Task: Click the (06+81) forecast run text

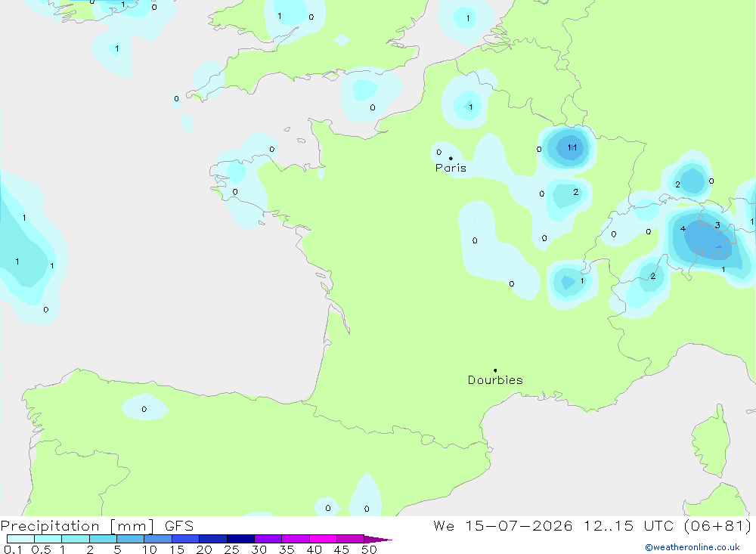Action: point(717,526)
